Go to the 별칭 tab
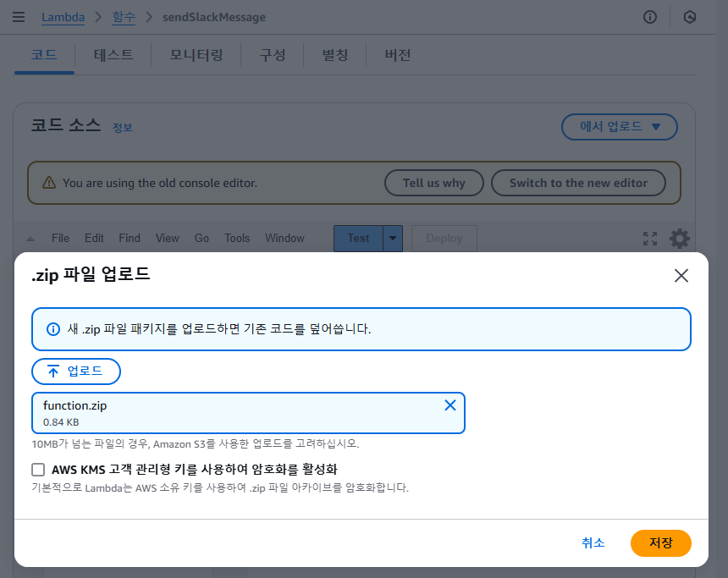This screenshot has height=578, width=728. pyautogui.click(x=334, y=55)
